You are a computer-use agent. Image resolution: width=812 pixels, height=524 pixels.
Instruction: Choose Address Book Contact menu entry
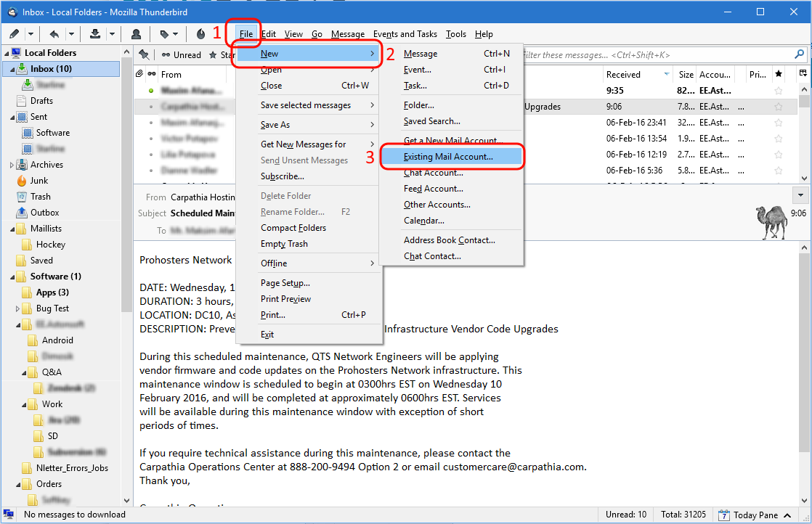click(x=452, y=240)
